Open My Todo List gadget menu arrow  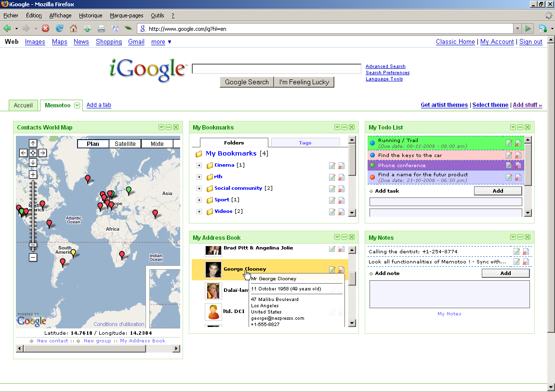pyautogui.click(x=513, y=127)
